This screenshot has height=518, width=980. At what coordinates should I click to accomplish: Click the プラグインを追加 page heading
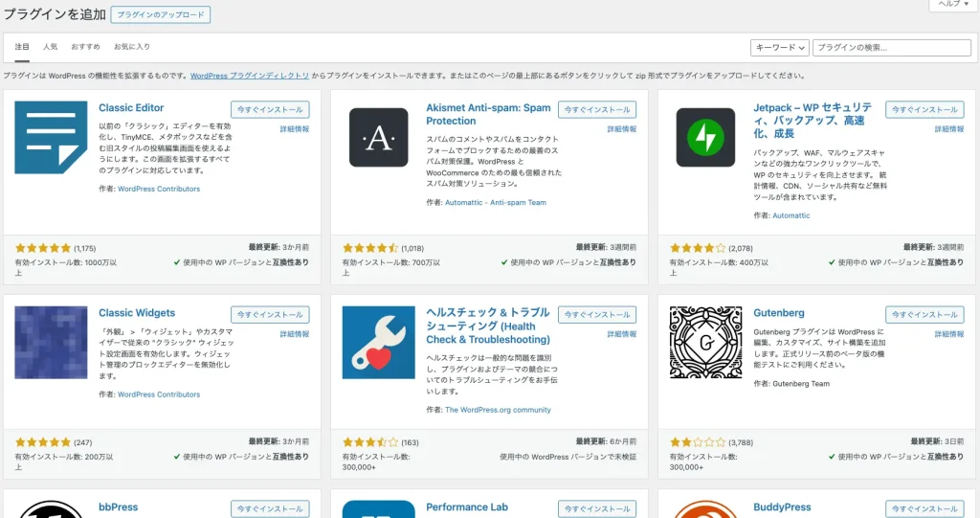[x=55, y=14]
